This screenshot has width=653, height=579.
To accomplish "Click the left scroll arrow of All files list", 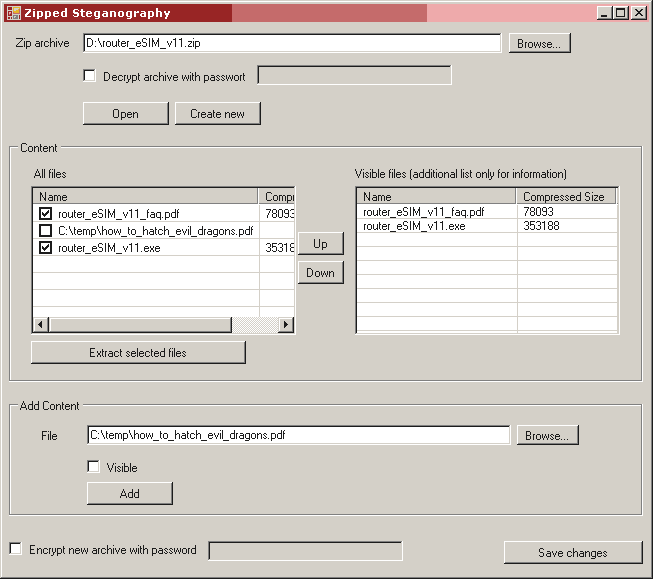I will tap(40, 324).
